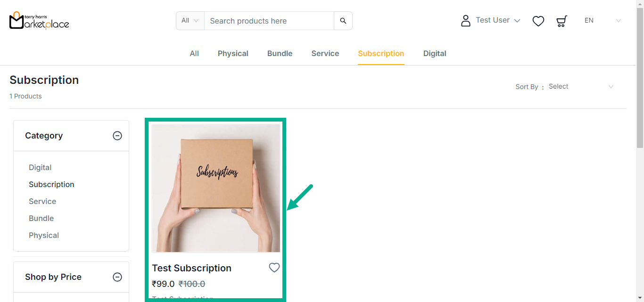This screenshot has width=644, height=302.
Task: Open the All search category dropdown
Action: tap(190, 21)
